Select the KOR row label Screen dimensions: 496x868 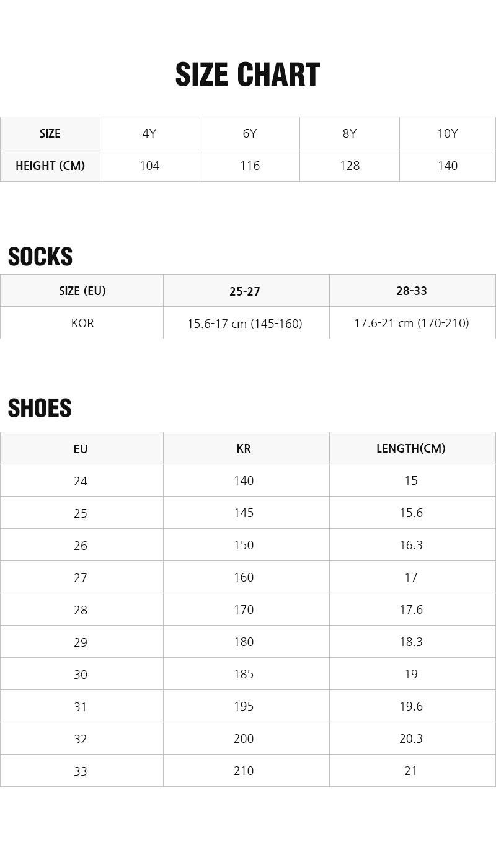pos(82,323)
